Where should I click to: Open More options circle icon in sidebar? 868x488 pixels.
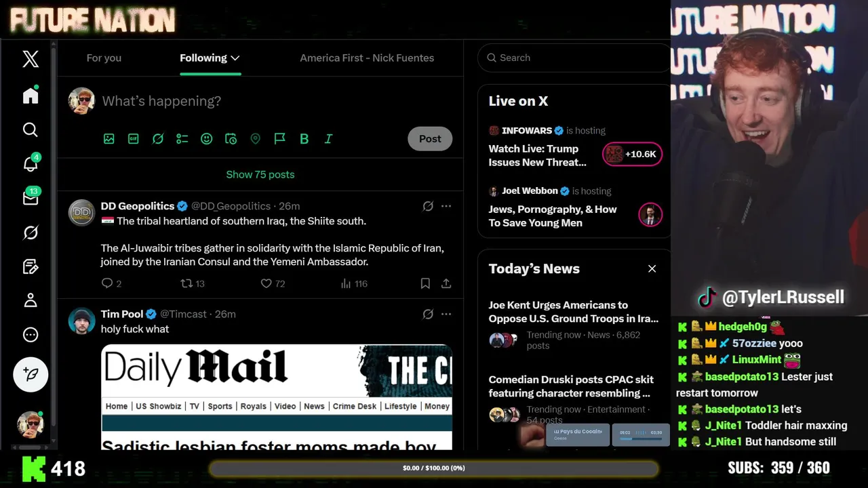click(x=31, y=335)
